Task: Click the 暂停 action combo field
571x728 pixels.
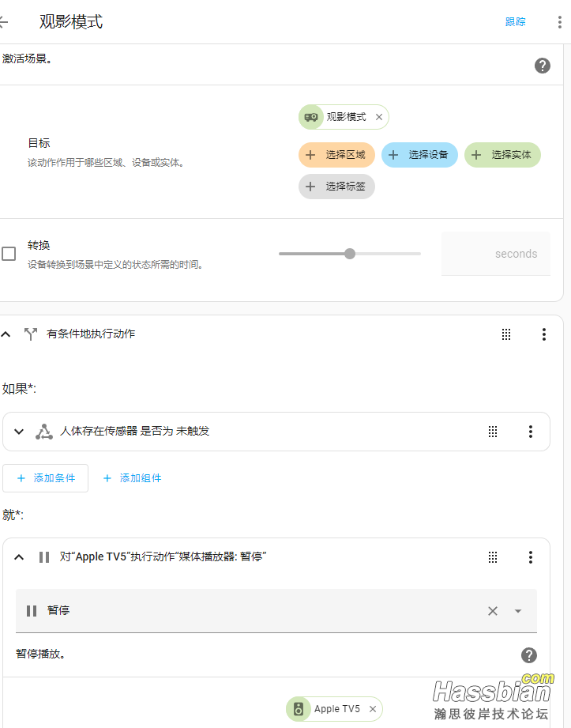Action: point(276,610)
